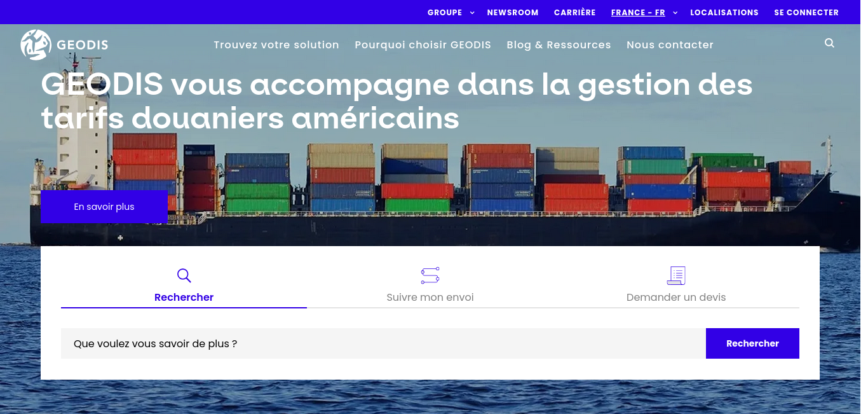Image resolution: width=868 pixels, height=414 pixels.
Task: Open the SE CONNECTER login link
Action: tap(806, 13)
